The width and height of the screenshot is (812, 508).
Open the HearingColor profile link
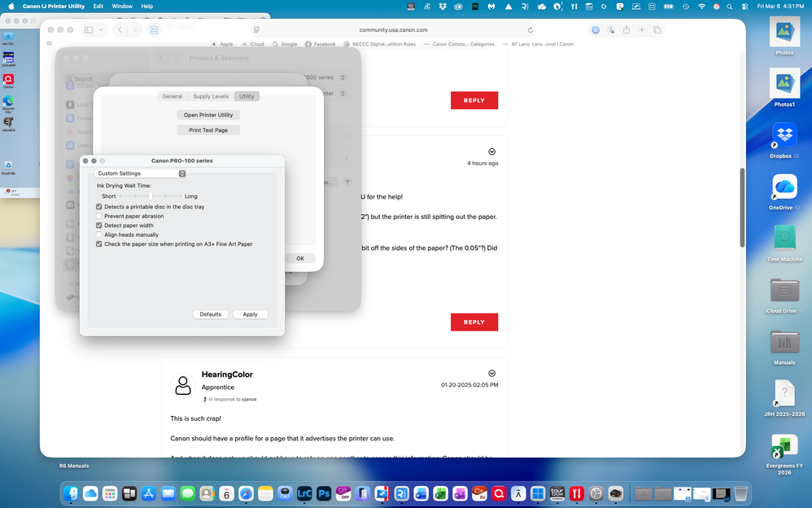(227, 374)
